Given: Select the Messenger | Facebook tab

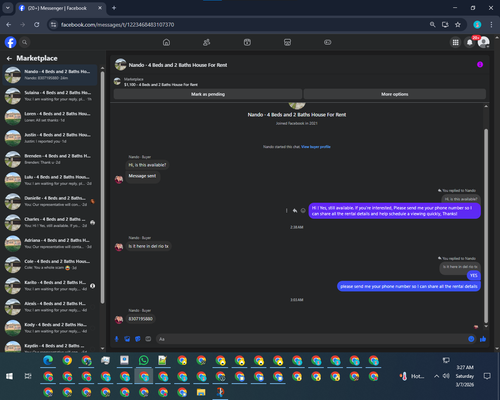Looking at the screenshot, I should pyautogui.click(x=60, y=8).
